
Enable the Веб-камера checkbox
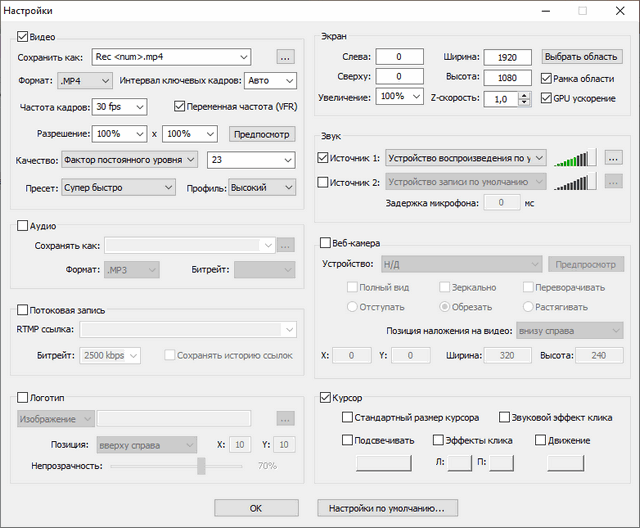(x=325, y=243)
